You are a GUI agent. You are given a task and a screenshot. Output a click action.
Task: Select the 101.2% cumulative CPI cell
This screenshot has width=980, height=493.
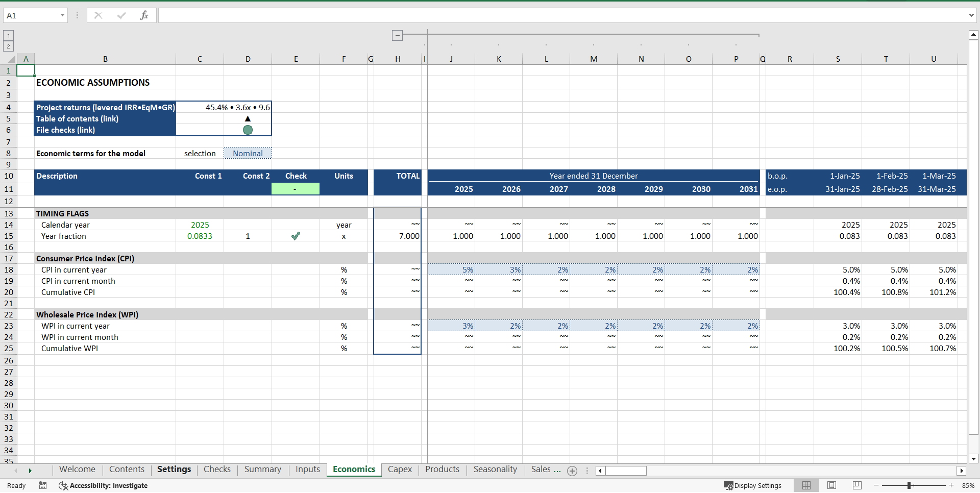pyautogui.click(x=934, y=292)
